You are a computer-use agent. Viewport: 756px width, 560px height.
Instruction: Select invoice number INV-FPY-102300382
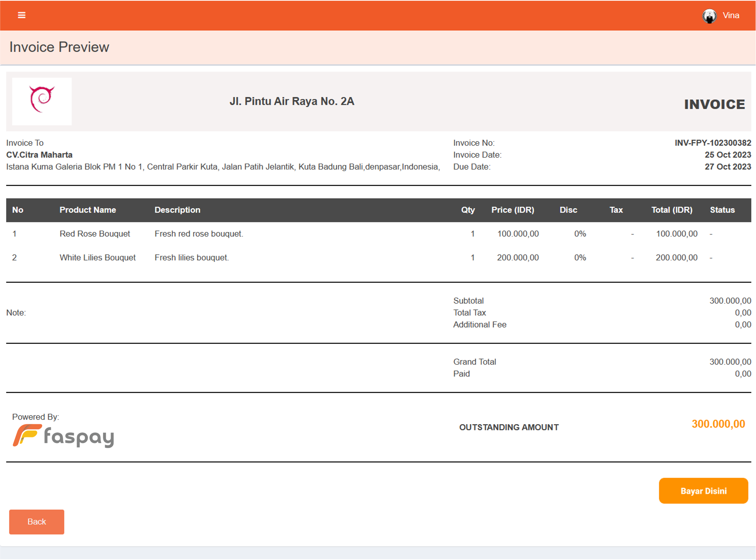712,143
